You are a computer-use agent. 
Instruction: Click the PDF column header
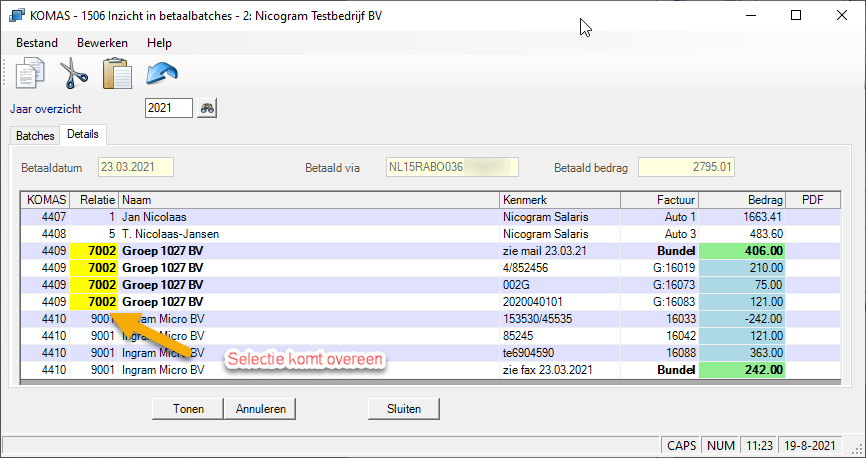pyautogui.click(x=813, y=200)
